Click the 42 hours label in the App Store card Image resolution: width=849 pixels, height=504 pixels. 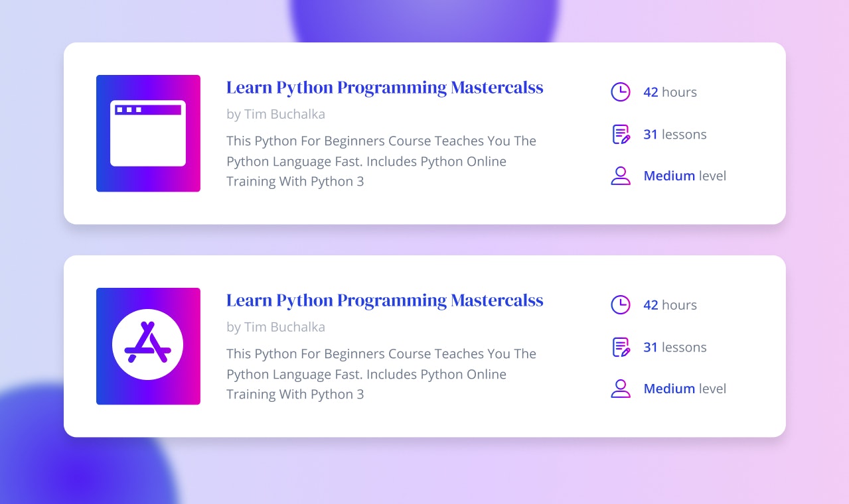pyautogui.click(x=670, y=305)
